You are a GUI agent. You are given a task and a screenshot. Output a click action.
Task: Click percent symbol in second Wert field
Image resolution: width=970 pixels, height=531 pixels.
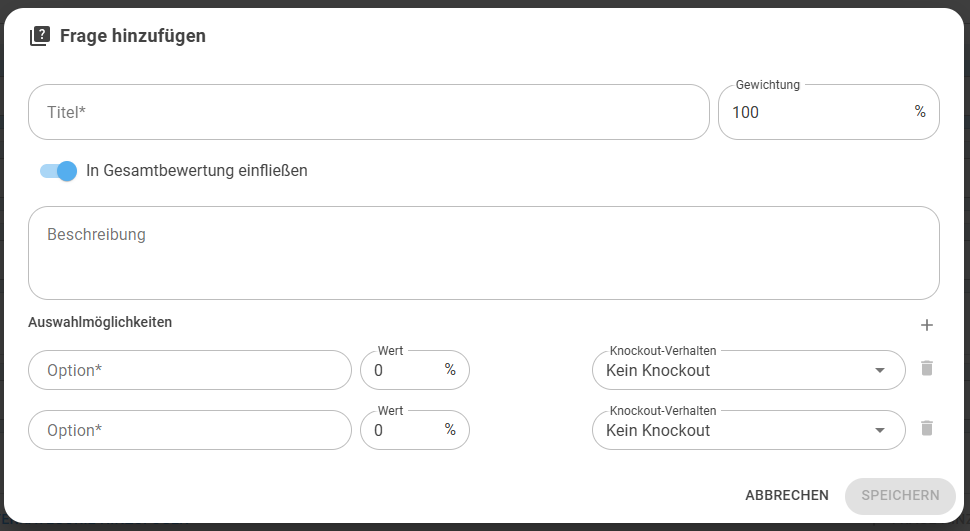point(450,430)
